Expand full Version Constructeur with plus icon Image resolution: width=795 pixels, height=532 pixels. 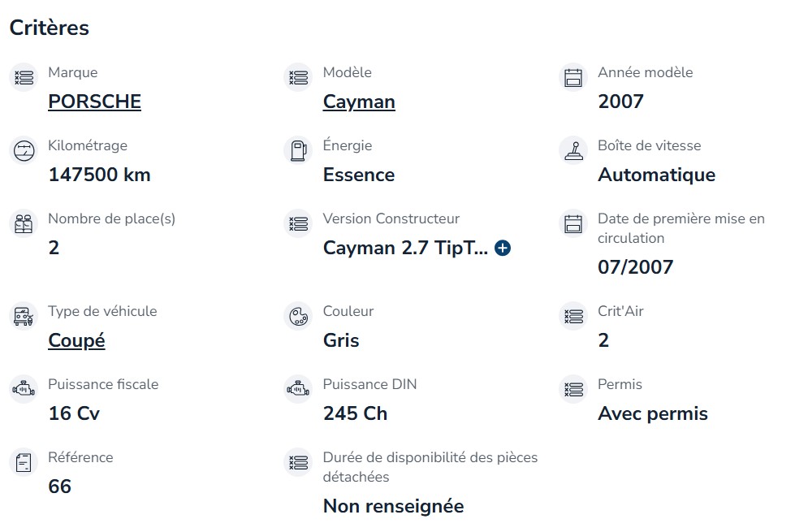[503, 248]
